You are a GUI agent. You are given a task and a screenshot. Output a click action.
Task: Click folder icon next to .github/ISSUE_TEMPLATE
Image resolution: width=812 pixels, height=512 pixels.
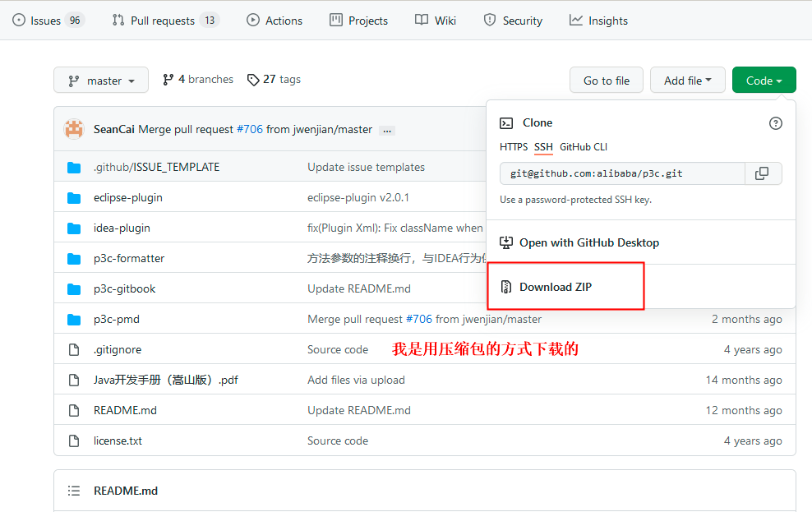pos(74,167)
